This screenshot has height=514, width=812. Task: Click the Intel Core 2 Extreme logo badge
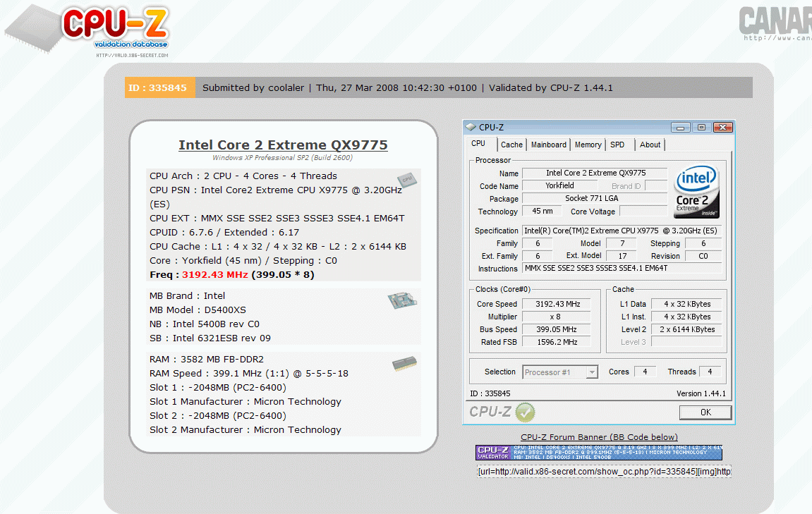pyautogui.click(x=696, y=192)
